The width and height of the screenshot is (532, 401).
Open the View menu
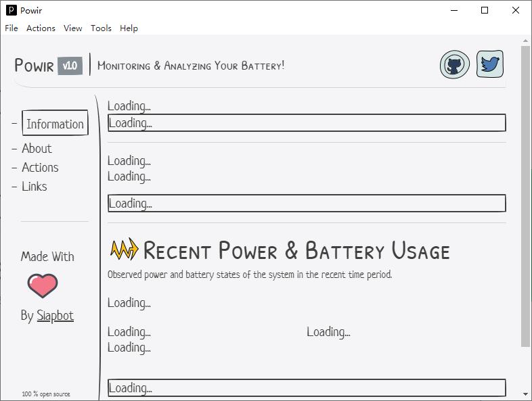point(72,28)
